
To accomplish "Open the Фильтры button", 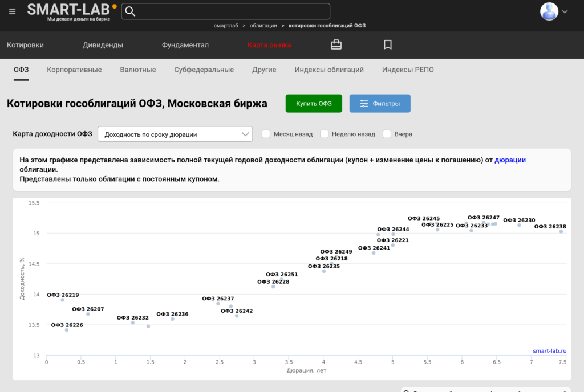I will click(x=380, y=103).
